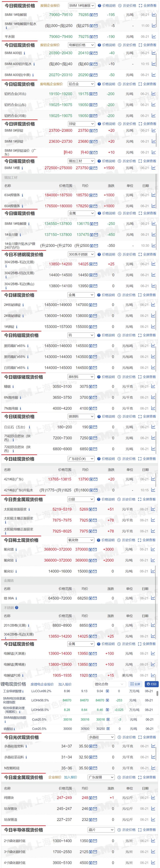
Task: Open trend chart for 421#硅(广东) row
Action: [x=153, y=479]
